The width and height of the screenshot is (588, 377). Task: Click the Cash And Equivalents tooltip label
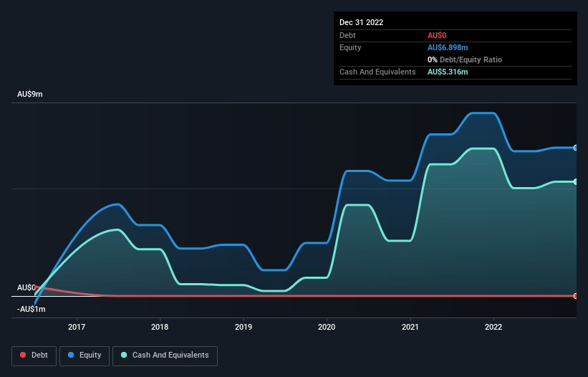pos(377,72)
